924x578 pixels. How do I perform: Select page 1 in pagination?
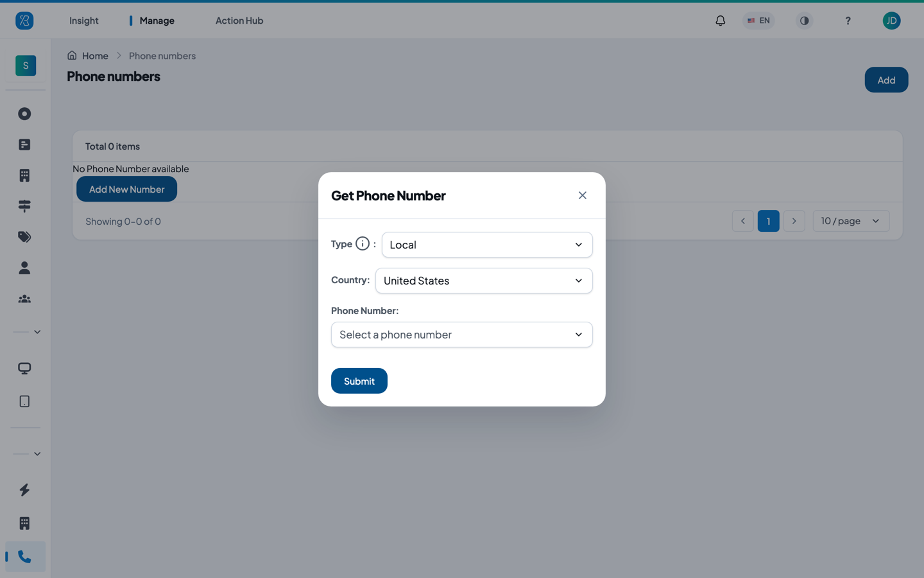coord(769,221)
